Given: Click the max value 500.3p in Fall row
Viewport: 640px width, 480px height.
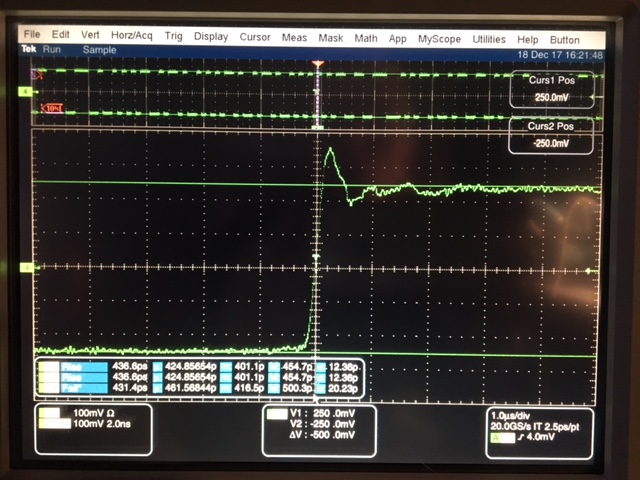Looking at the screenshot, I should pos(297,388).
